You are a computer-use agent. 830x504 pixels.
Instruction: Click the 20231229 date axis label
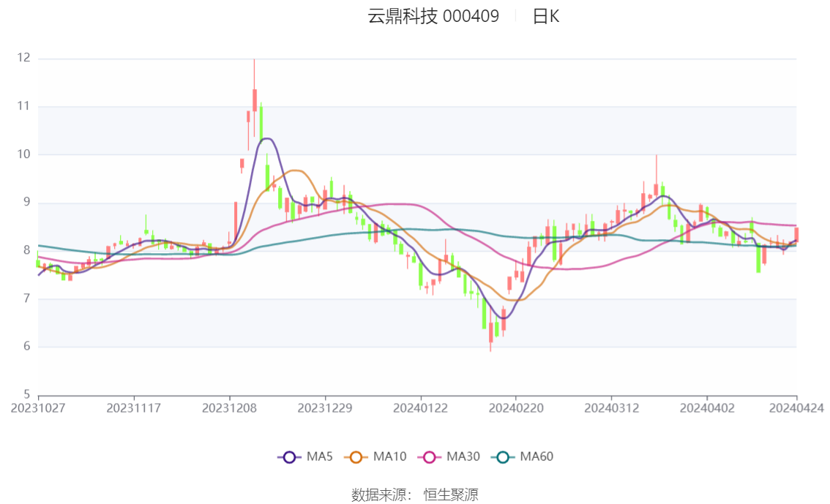(324, 408)
